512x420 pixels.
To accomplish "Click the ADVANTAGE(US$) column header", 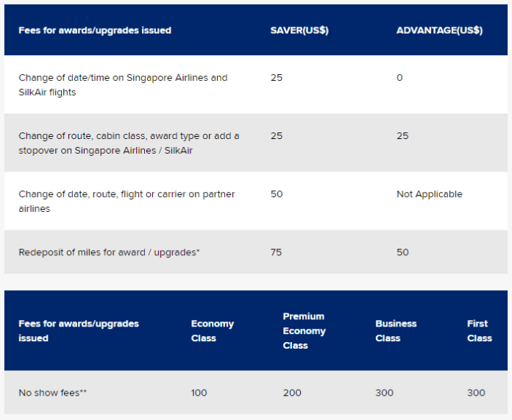I will pos(439,30).
